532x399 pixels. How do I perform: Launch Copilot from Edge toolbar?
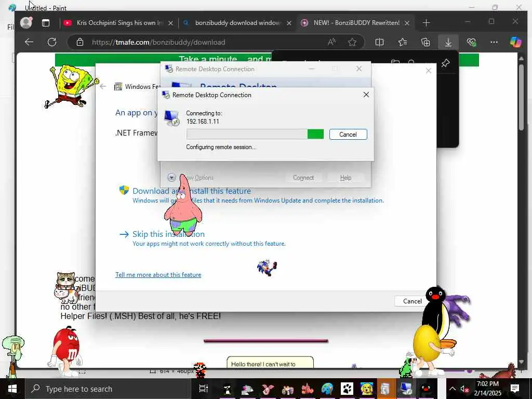[516, 42]
